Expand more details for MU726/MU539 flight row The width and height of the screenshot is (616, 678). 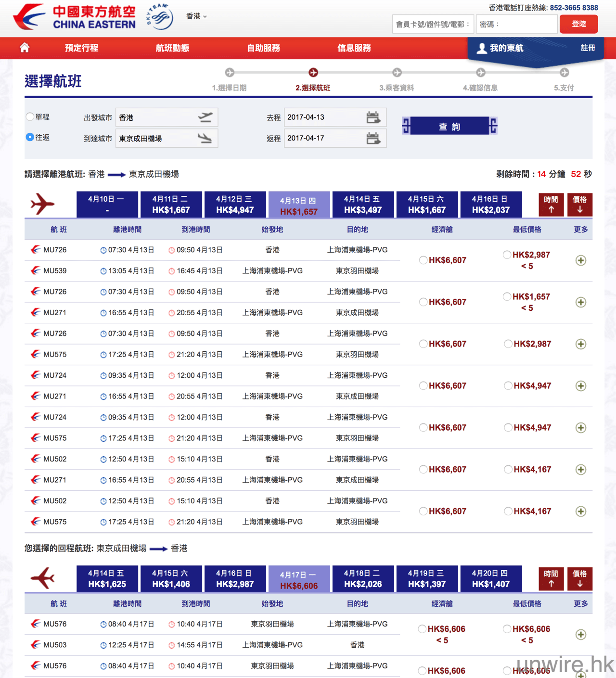[581, 260]
